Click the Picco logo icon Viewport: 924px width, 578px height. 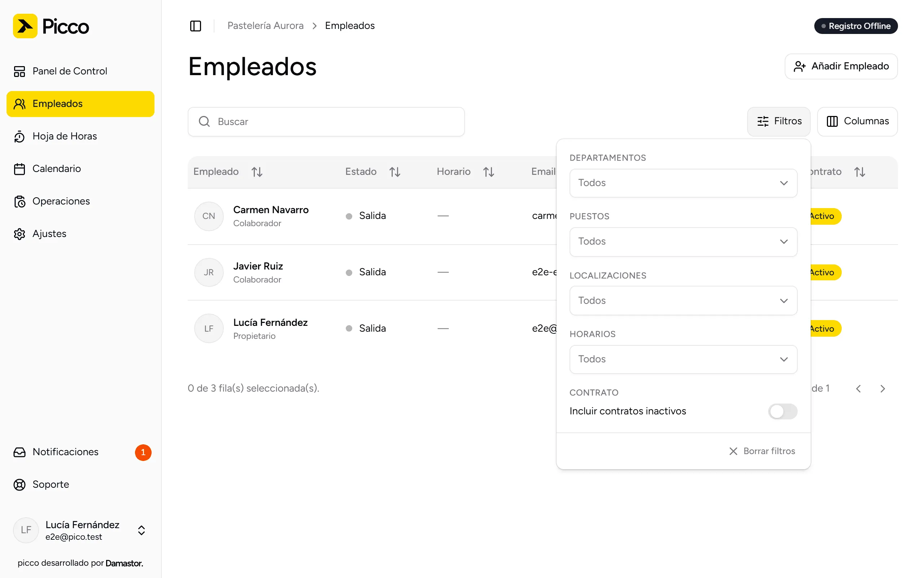(x=25, y=26)
